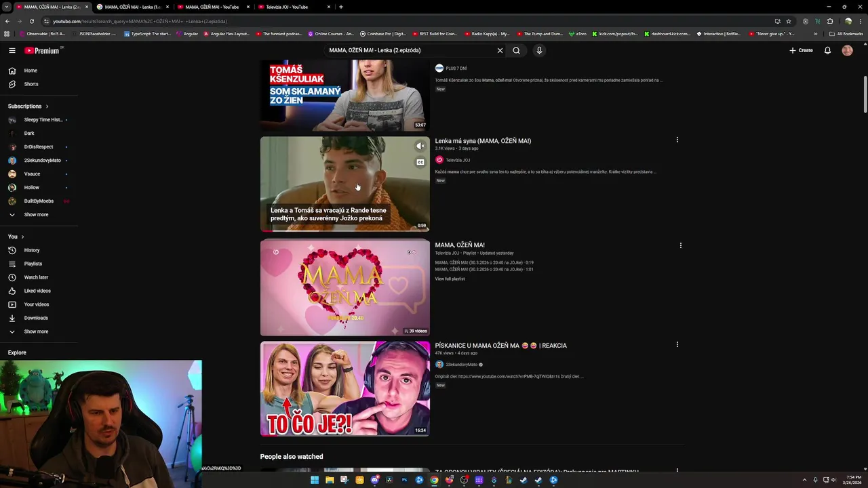
Task: Click the magnifier search button
Action: (x=516, y=50)
